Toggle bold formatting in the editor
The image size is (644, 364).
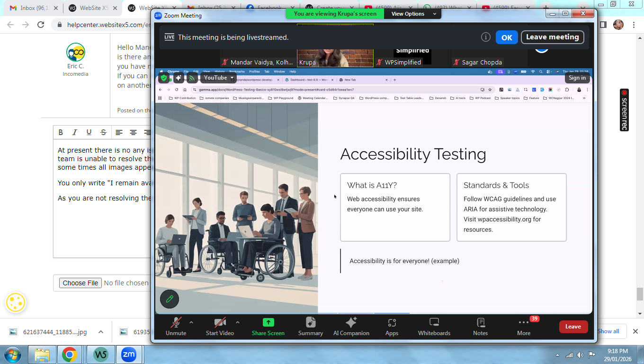pos(61,133)
